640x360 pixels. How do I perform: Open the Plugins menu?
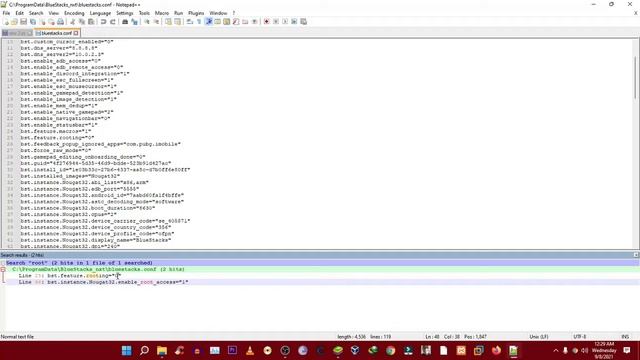click(x=196, y=13)
